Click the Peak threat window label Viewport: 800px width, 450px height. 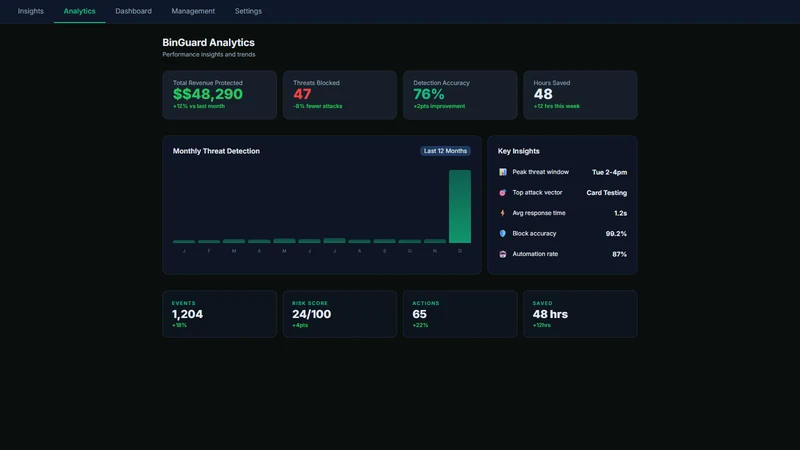[540, 172]
